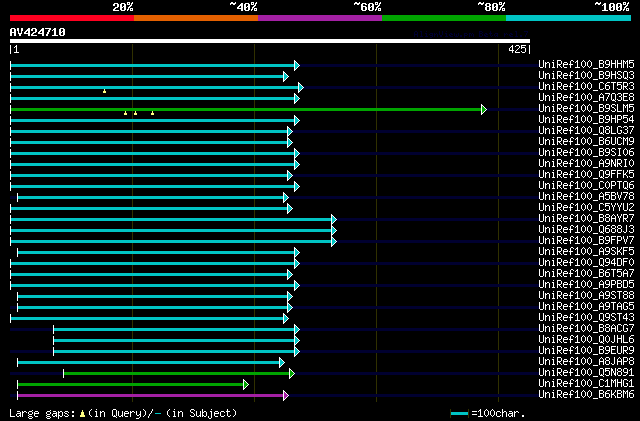The height and width of the screenshot is (421, 640).
Task: Select the UniRef100_C5YYU2 label
Action: 586,208
